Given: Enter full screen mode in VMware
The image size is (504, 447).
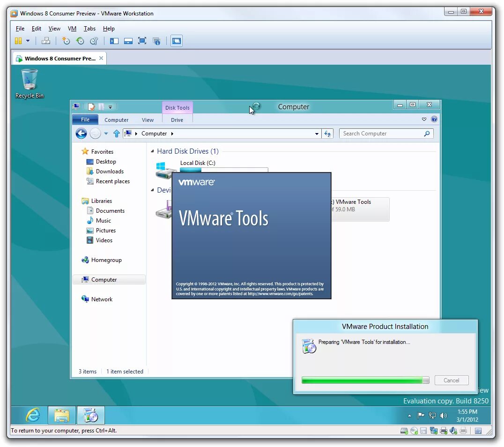Looking at the screenshot, I should (x=142, y=41).
